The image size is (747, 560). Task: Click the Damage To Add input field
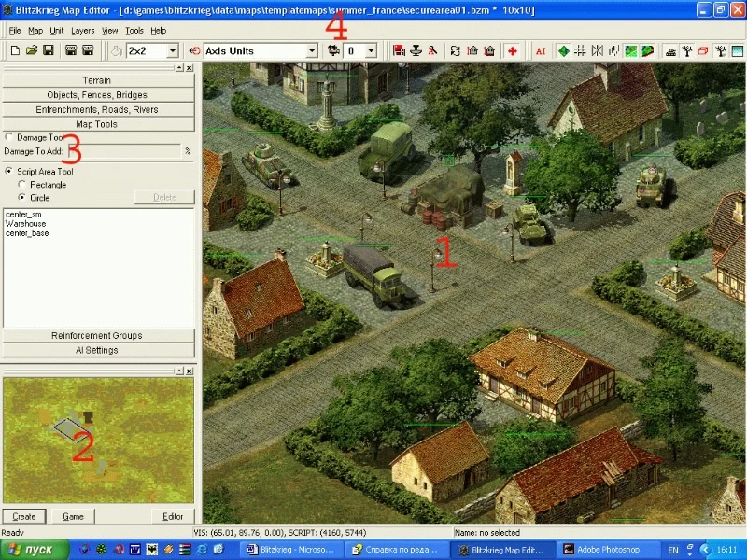click(124, 151)
